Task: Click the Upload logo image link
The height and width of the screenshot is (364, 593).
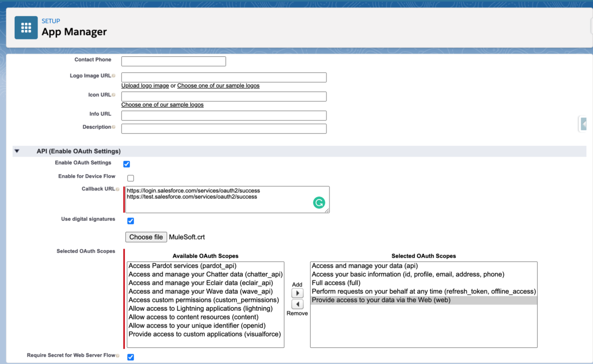Action: [145, 86]
